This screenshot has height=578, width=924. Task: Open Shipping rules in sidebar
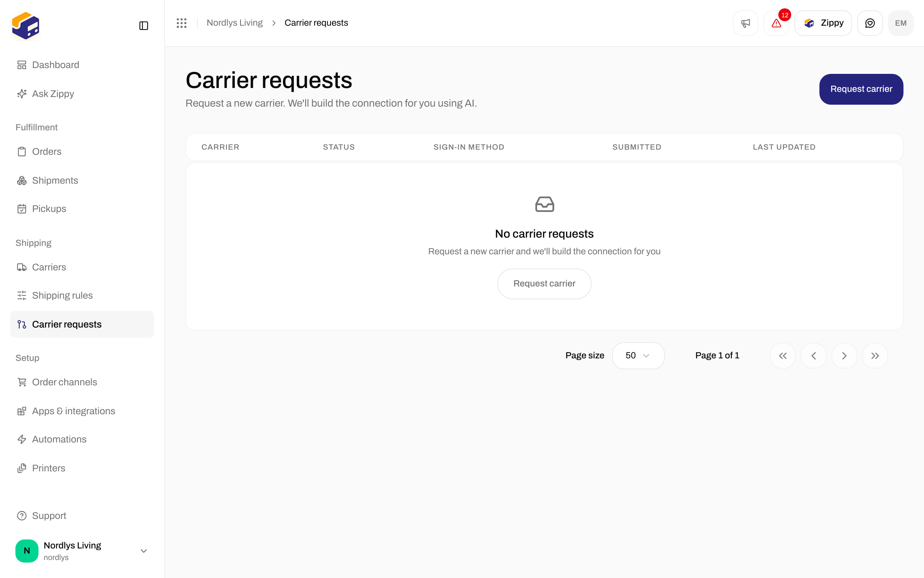click(82, 295)
